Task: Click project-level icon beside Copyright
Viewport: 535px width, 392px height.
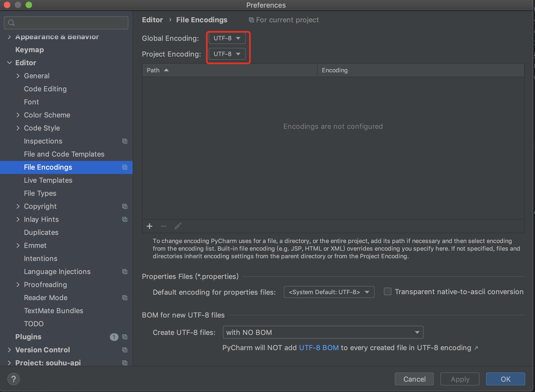Action: tap(125, 206)
